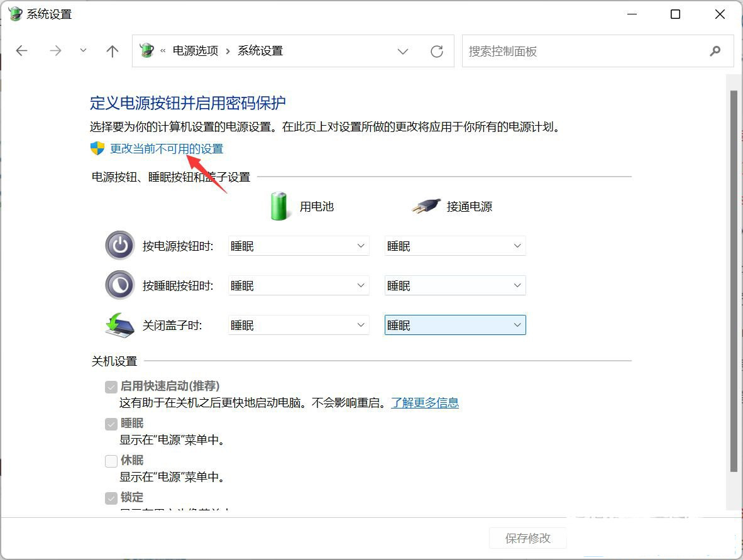Open 按电源按钮时 dropdown for 用电池
743x560 pixels.
(x=299, y=246)
